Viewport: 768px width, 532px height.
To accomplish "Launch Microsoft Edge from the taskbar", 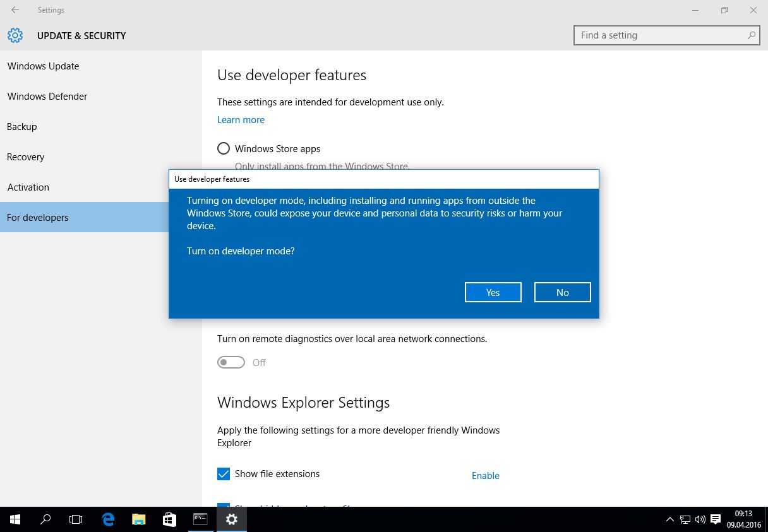I will pos(108,519).
